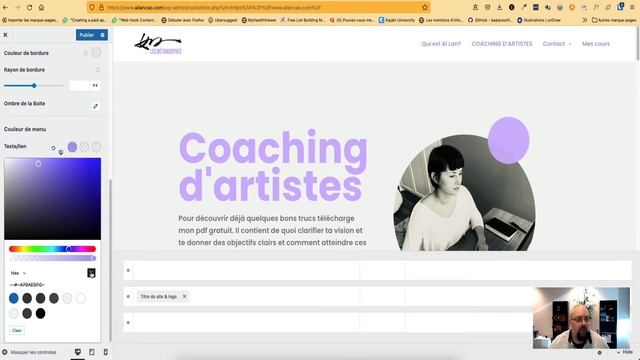Open publish settings gear next to Publier
The width and height of the screenshot is (640, 360).
(102, 35)
